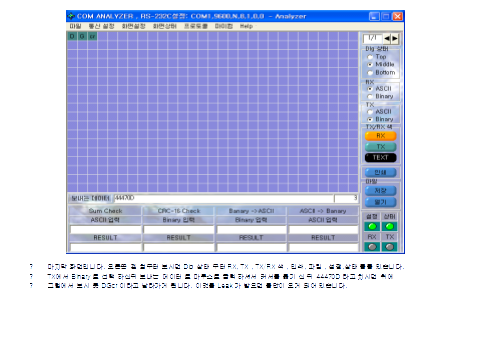Click the blue 저장 save button
Viewport: 481px width, 361px height.
click(381, 191)
